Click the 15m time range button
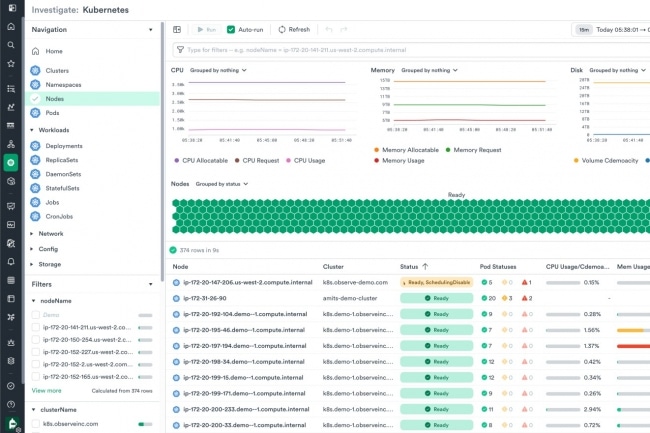 pyautogui.click(x=584, y=30)
